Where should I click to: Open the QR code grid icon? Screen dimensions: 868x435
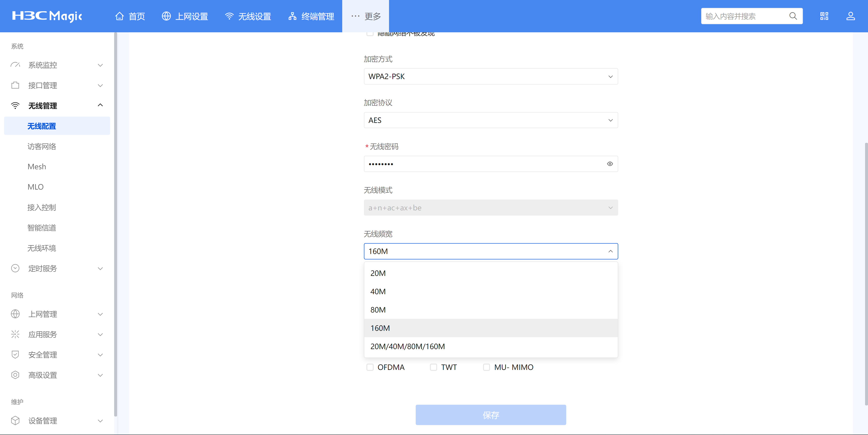[824, 16]
